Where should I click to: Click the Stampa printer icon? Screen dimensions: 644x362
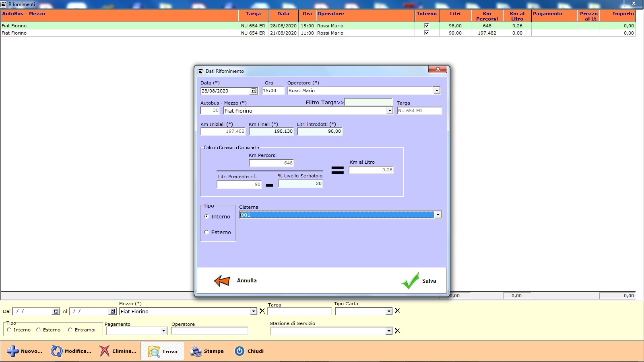(x=196, y=351)
